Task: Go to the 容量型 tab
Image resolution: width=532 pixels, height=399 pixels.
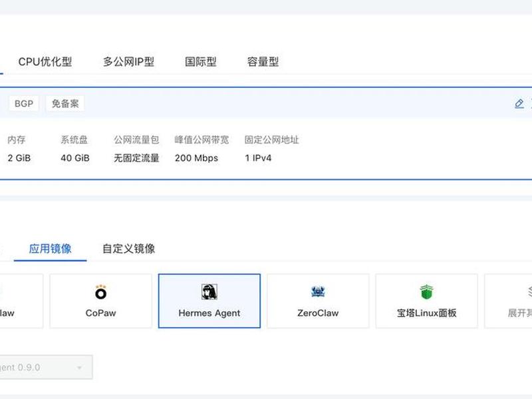Action: coord(263,62)
